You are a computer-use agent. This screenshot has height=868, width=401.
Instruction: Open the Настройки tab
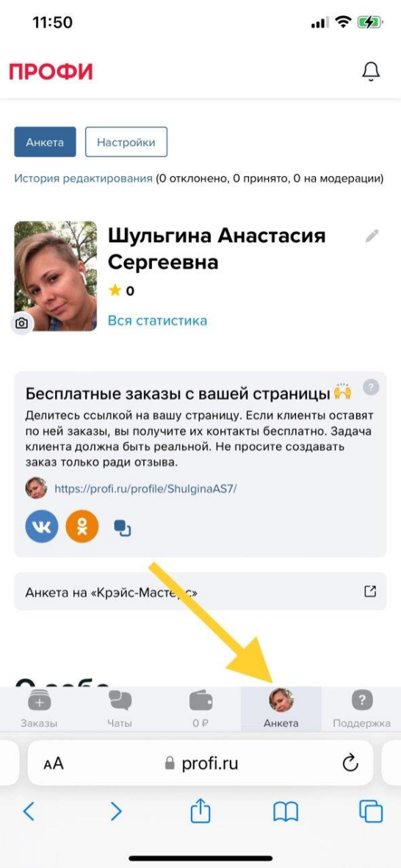tap(126, 142)
